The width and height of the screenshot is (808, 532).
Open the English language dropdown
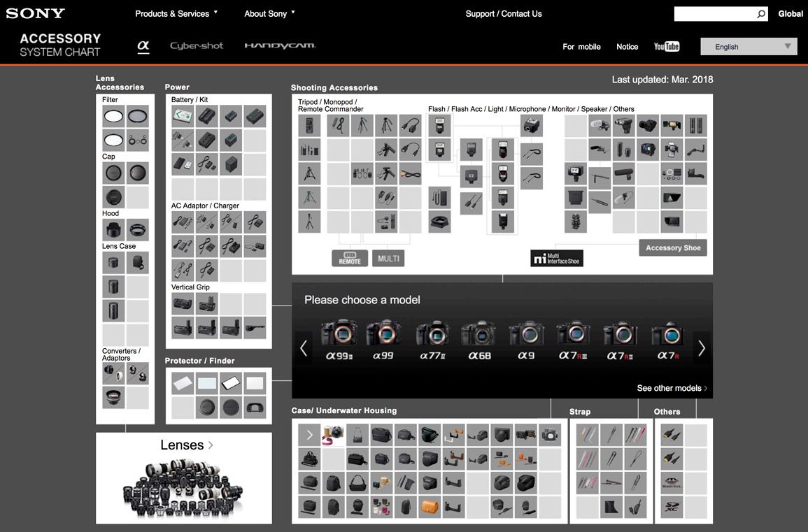749,46
